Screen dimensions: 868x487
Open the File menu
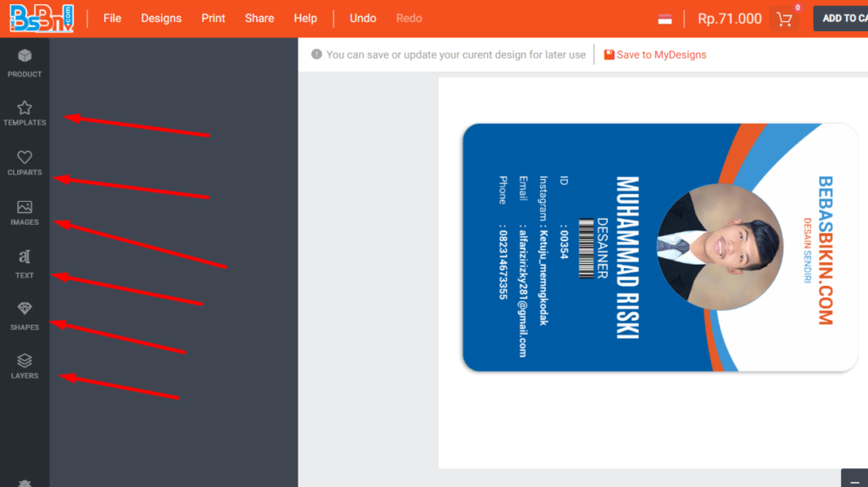(112, 19)
